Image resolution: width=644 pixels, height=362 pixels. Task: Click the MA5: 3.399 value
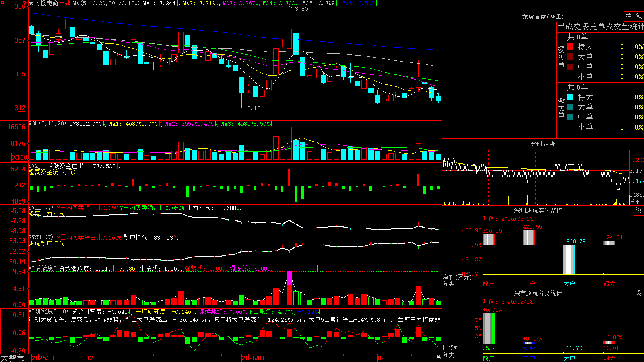[319, 3]
